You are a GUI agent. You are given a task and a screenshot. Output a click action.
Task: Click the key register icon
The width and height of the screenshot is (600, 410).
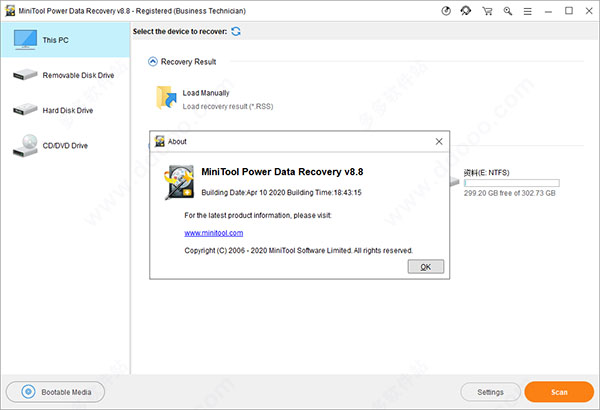[x=508, y=11]
